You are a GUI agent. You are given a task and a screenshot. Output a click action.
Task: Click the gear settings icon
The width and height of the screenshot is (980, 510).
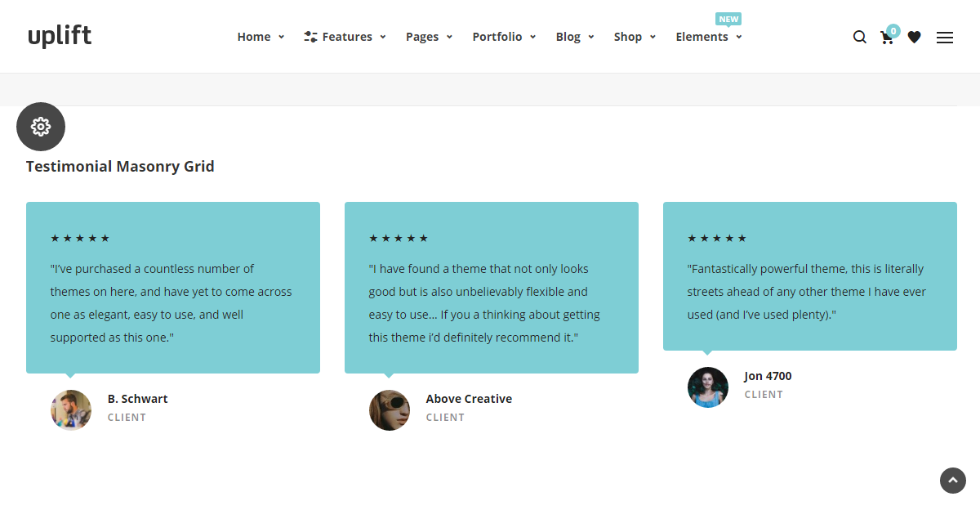coord(40,127)
